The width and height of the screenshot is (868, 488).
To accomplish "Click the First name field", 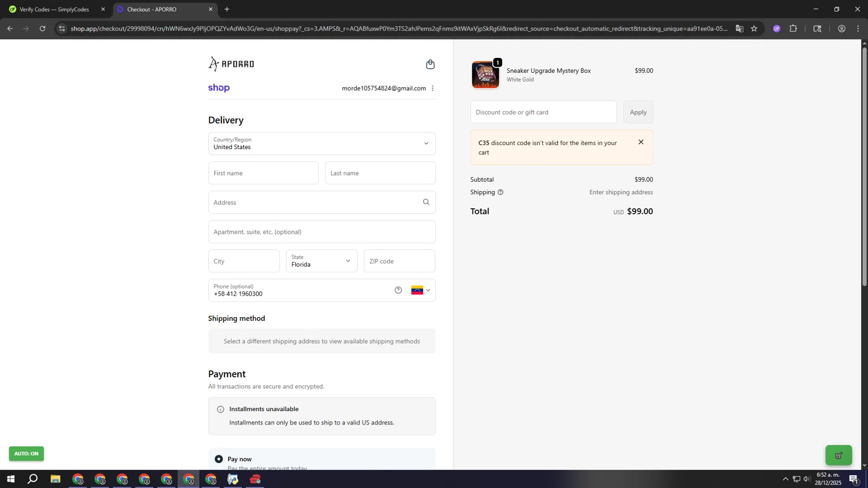I will (263, 173).
